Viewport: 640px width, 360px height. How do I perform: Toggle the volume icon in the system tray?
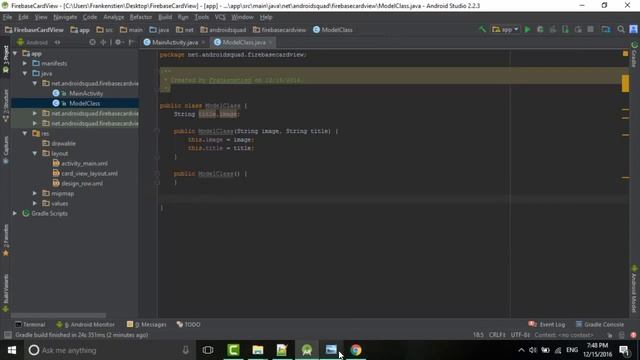533,350
